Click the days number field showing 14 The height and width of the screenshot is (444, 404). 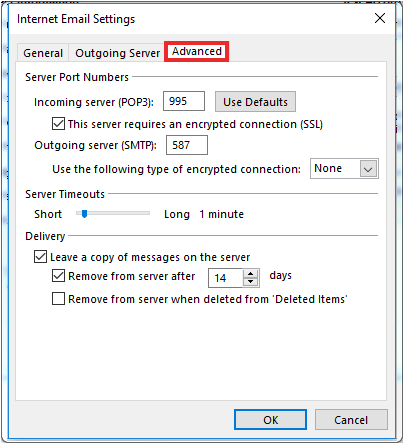pos(226,278)
